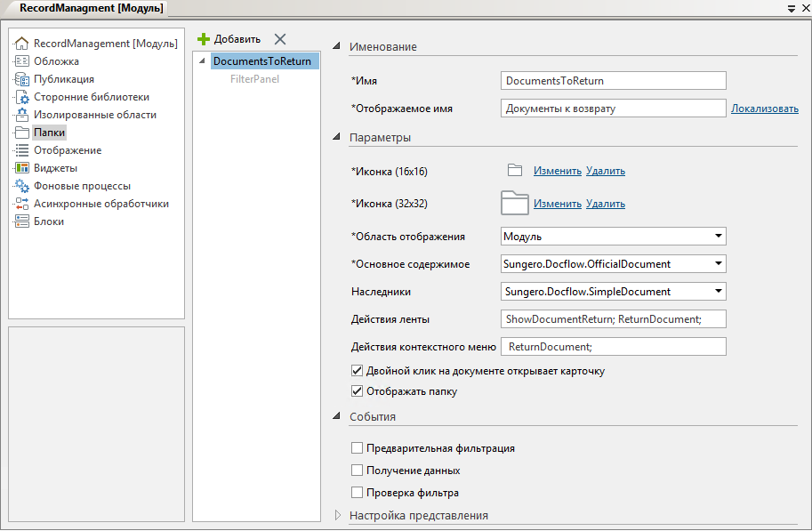Click the Локализовать link

pos(764,109)
